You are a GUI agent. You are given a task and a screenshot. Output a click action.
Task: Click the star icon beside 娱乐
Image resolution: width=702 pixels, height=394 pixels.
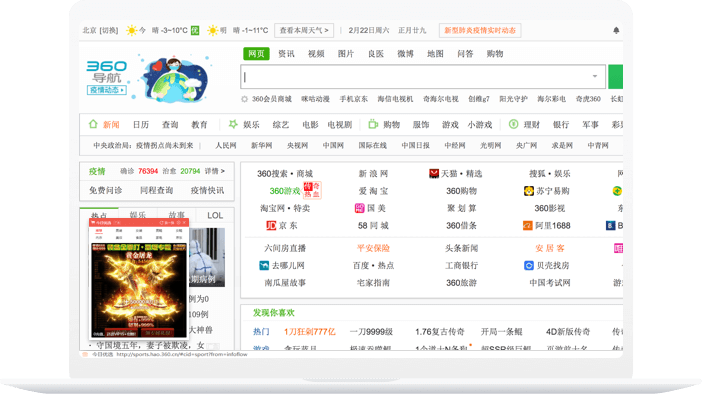233,124
